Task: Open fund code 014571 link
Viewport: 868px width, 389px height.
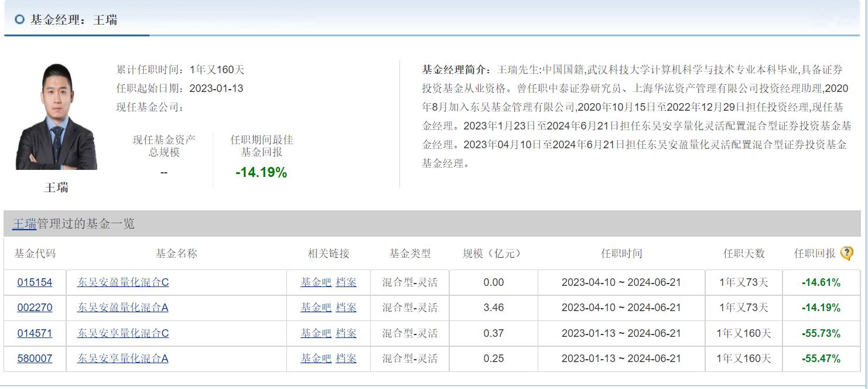Action: click(x=35, y=333)
